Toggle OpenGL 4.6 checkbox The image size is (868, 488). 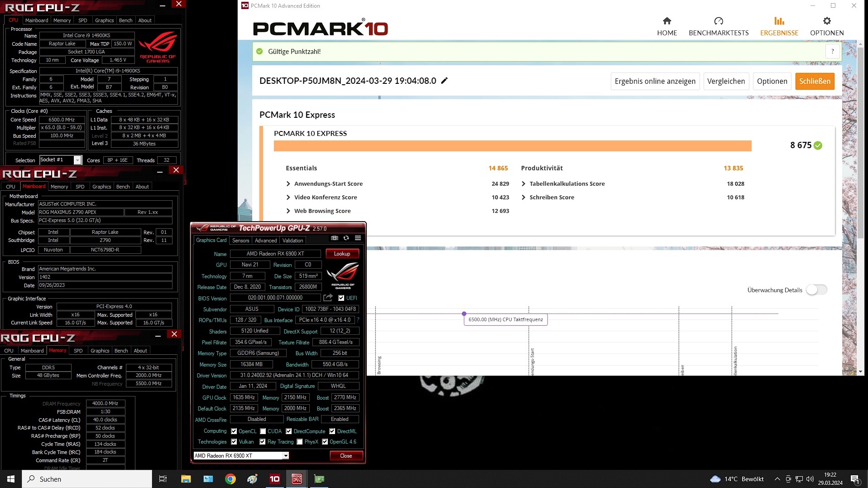point(325,442)
